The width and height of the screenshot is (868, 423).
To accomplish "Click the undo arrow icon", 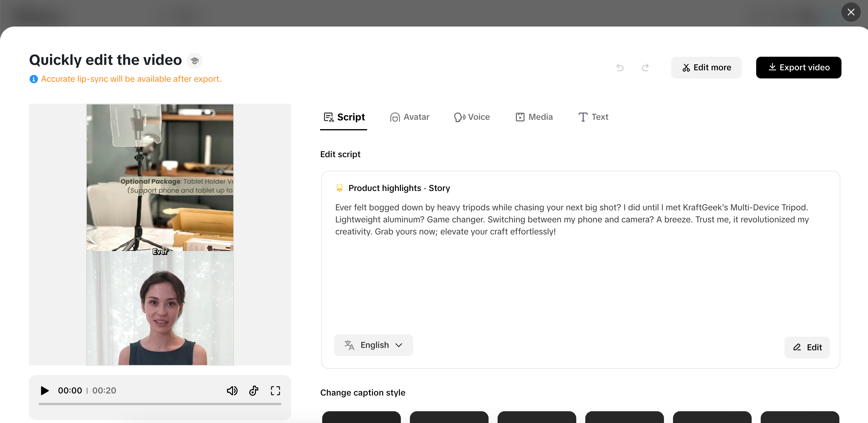I will pyautogui.click(x=620, y=68).
